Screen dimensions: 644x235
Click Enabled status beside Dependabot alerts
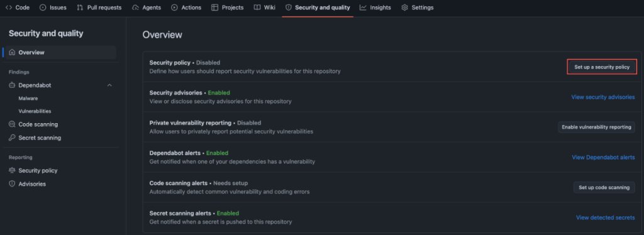217,153
